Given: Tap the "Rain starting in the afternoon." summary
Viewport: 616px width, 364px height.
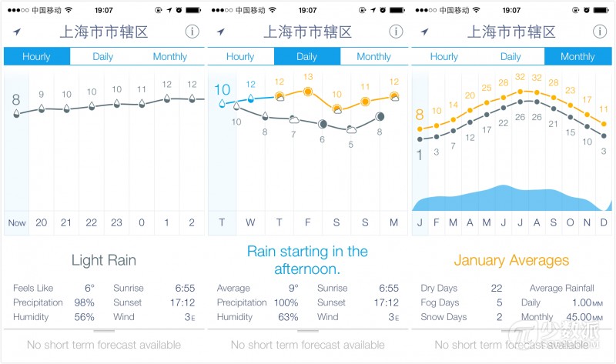Looking at the screenshot, I should 307,260.
